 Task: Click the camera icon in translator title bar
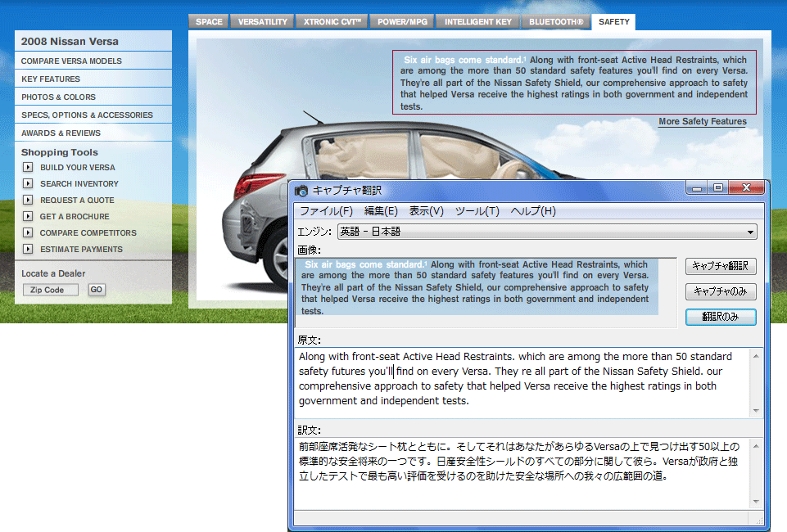pos(302,191)
